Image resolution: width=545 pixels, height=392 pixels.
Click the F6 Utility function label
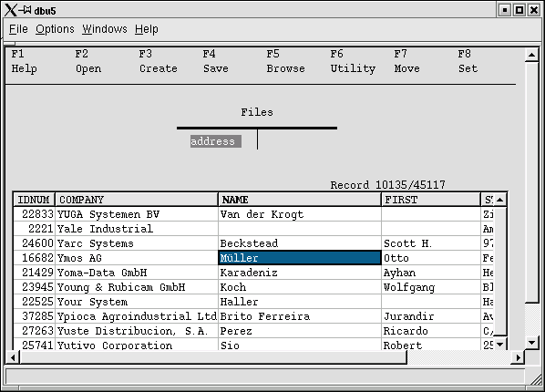[x=353, y=61]
